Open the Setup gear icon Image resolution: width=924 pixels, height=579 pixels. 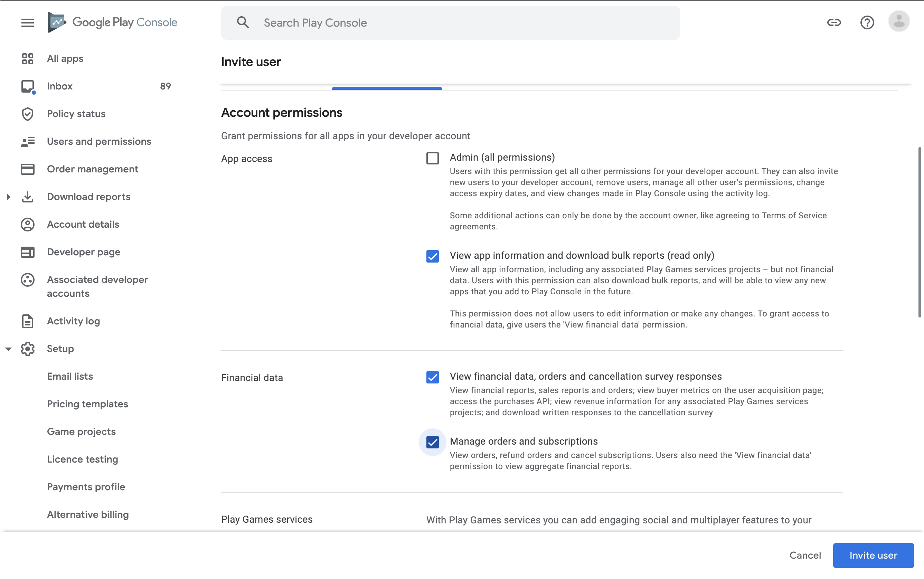[27, 349]
